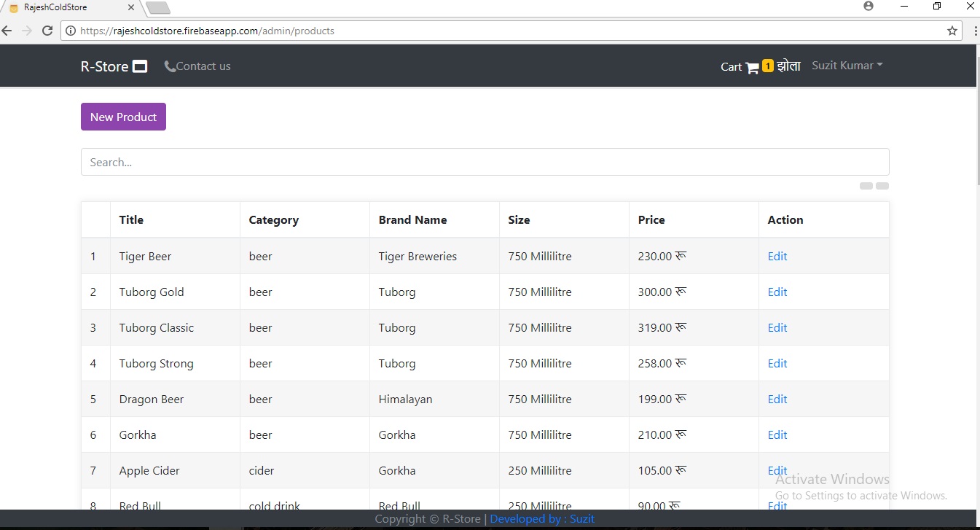Image resolution: width=980 pixels, height=530 pixels.
Task: Reload the page with refresh icon
Action: (x=47, y=31)
